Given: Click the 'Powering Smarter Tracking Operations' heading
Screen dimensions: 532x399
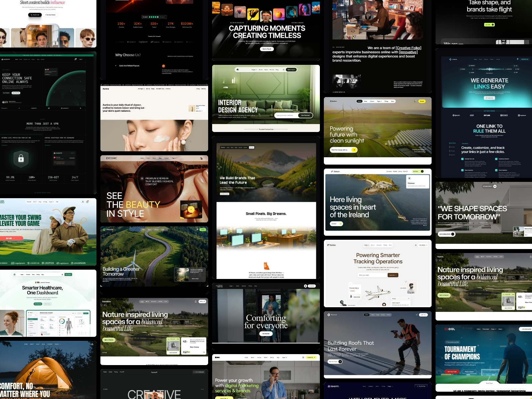Looking at the screenshot, I should pos(378,258).
